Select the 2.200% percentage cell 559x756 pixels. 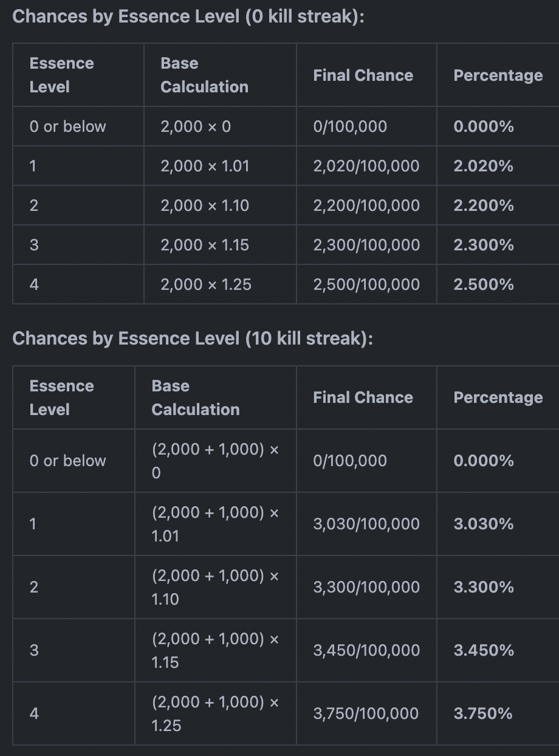coord(484,205)
